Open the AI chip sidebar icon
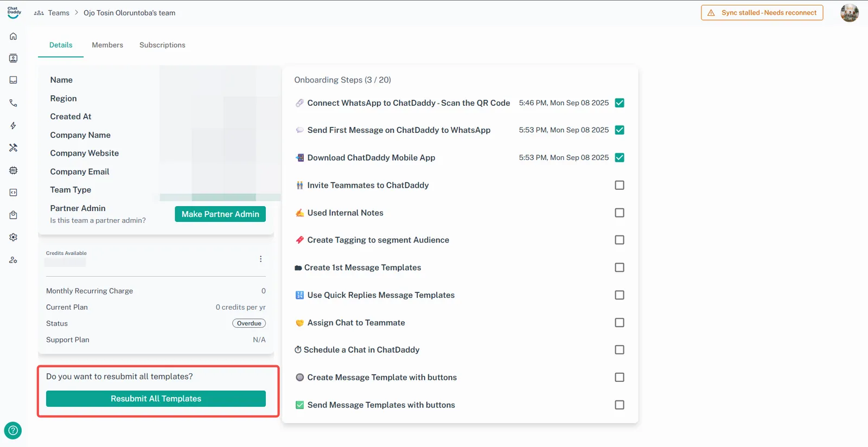Image resolution: width=868 pixels, height=447 pixels. pos(14,170)
